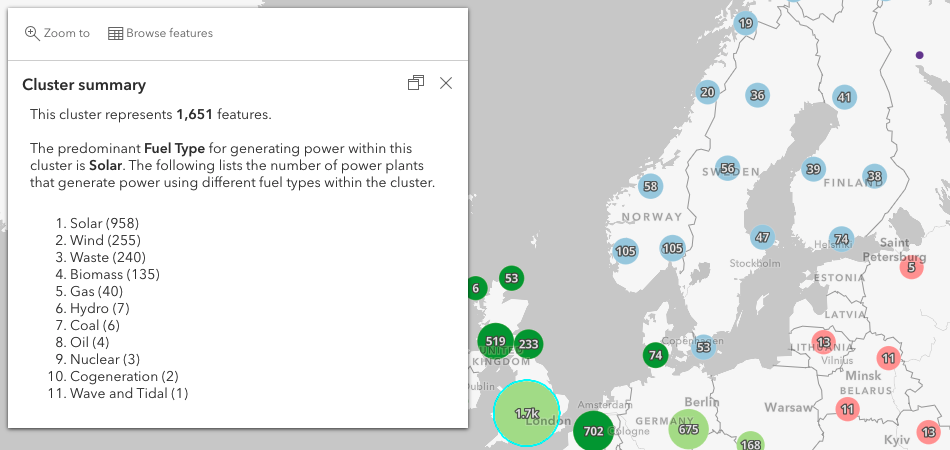Click the Oil (4) list entry
Viewport: 950px width, 450px height.
(x=90, y=342)
